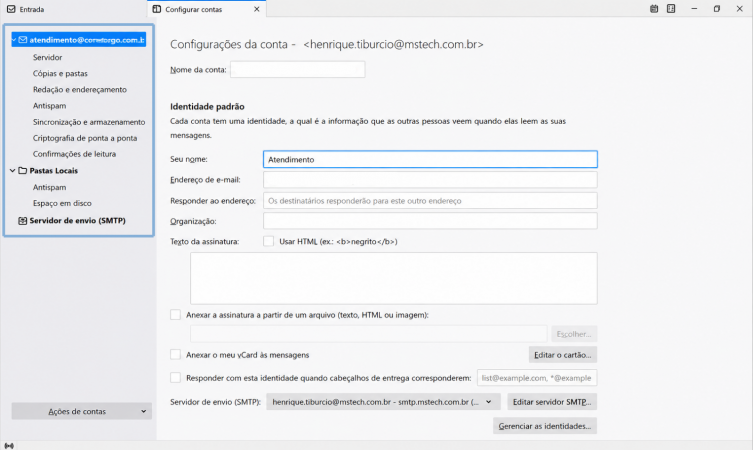
Task: Open Confirmações de leitura settings
Action: pyautogui.click(x=74, y=154)
